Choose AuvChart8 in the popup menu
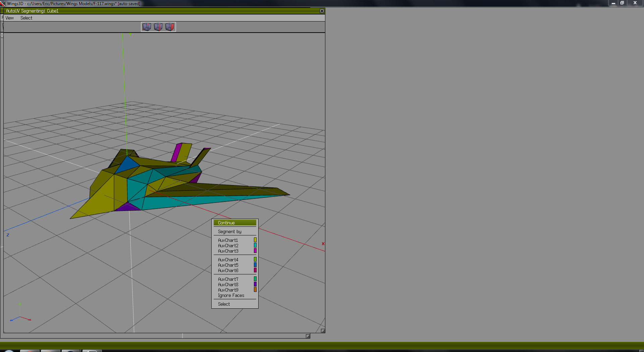The image size is (644, 352). (x=235, y=284)
